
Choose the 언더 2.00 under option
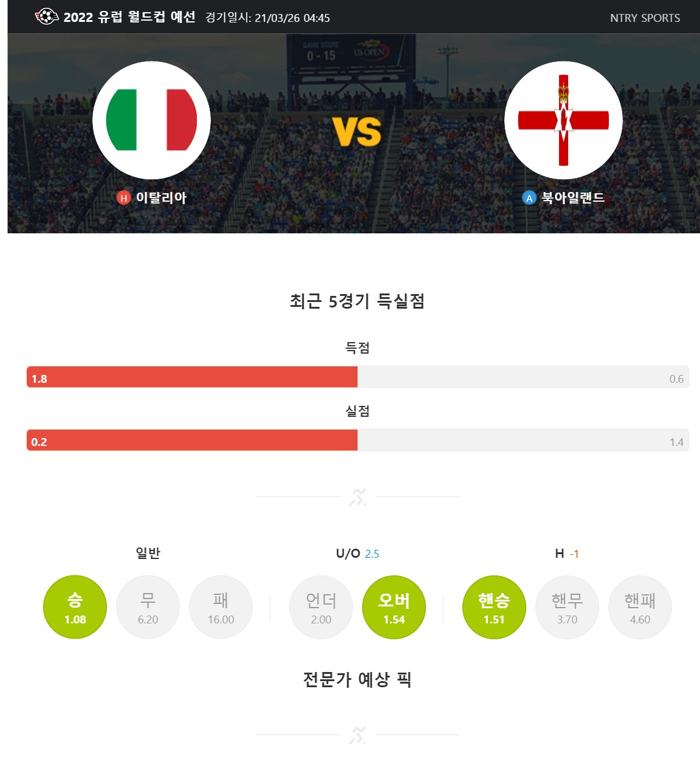(x=321, y=607)
